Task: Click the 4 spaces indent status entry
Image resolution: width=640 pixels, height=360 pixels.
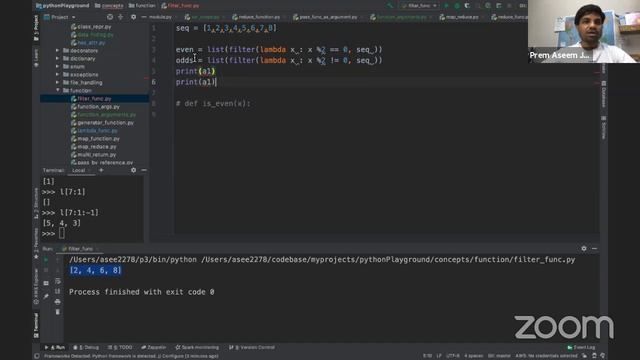Action: [x=473, y=356]
